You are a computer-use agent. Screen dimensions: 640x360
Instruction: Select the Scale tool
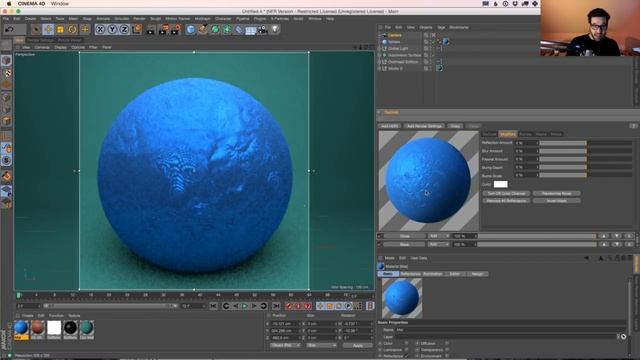(x=60, y=29)
